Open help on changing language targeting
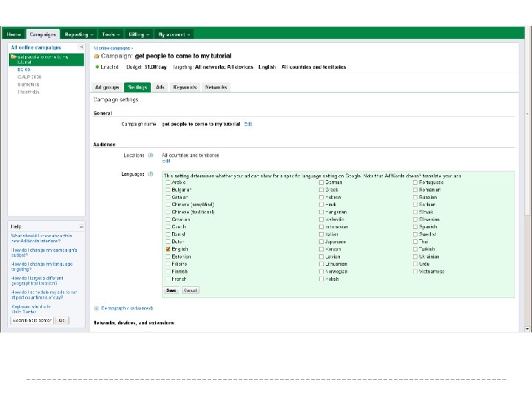 pos(41,267)
